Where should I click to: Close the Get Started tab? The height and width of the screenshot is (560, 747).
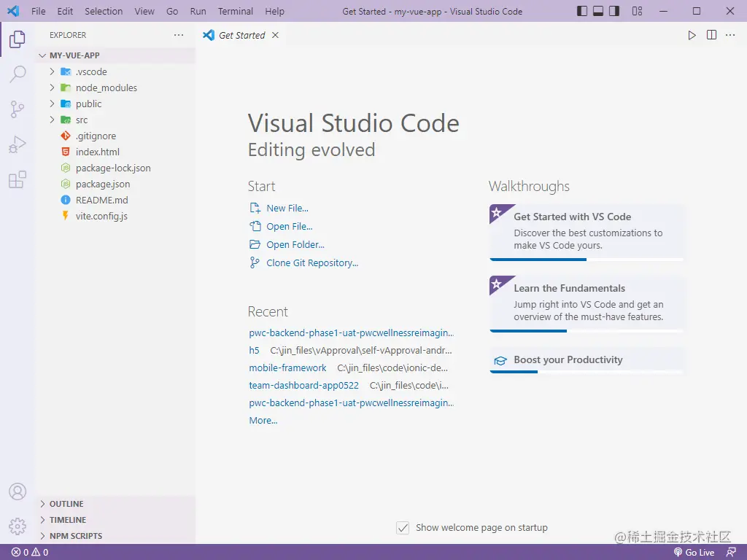(275, 35)
